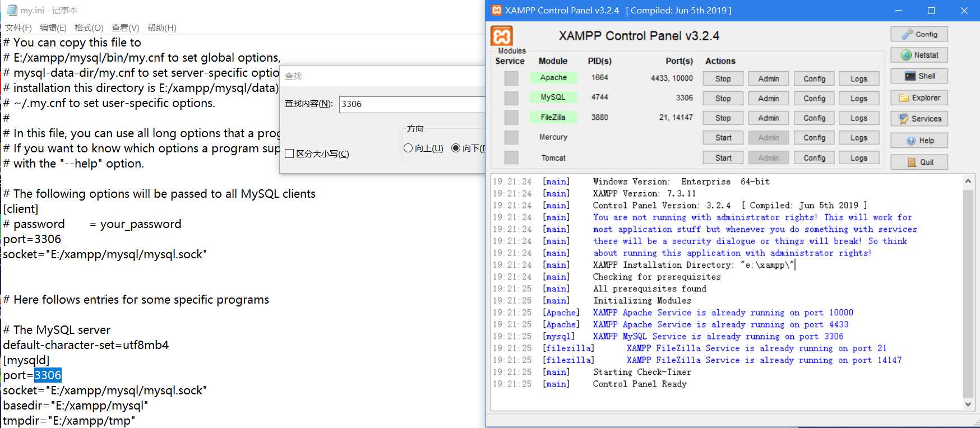Open Config for the FileZilla row
Image resolution: width=980 pixels, height=428 pixels.
tap(815, 118)
